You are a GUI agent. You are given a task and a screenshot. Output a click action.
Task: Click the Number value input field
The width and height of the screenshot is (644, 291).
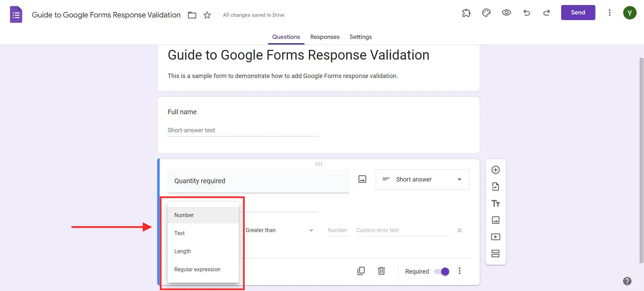[x=338, y=230]
